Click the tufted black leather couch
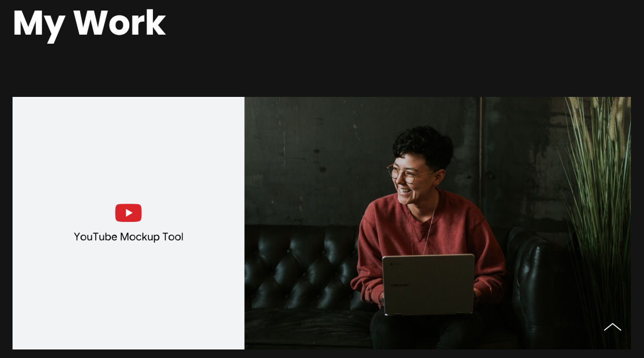The image size is (644, 358). click(301, 281)
